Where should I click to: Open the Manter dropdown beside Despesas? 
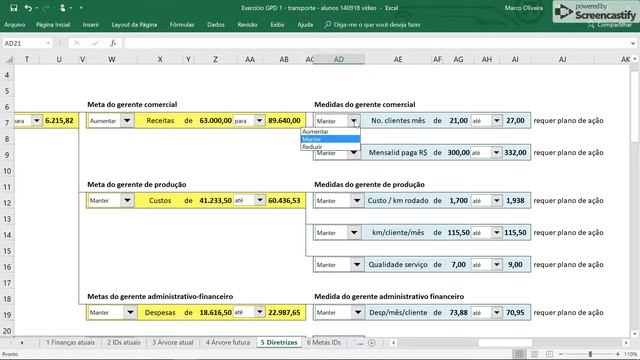click(x=130, y=312)
